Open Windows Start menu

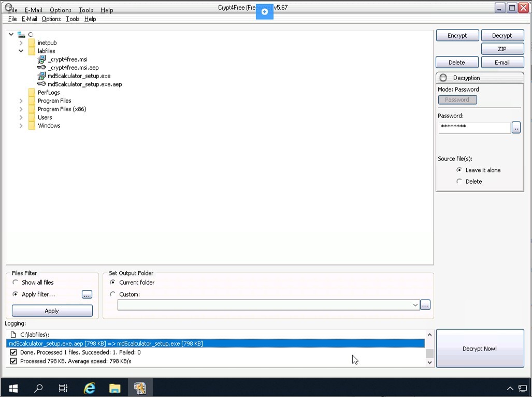pyautogui.click(x=13, y=388)
